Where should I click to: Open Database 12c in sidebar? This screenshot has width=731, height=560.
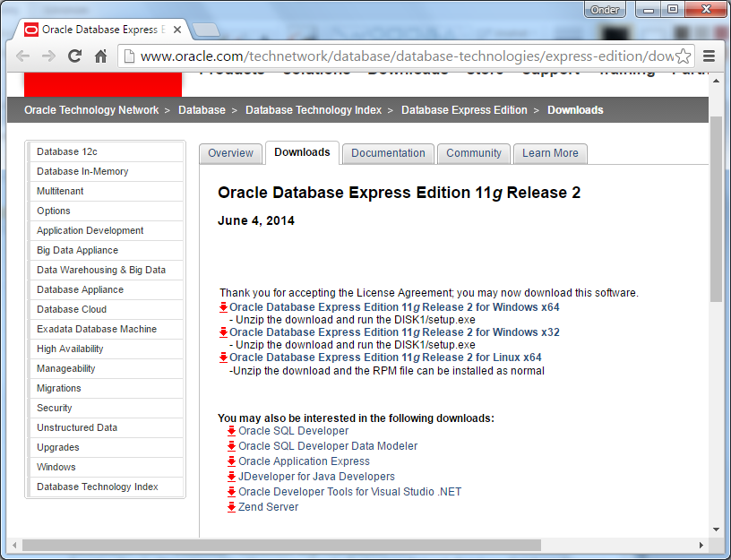[x=107, y=152]
